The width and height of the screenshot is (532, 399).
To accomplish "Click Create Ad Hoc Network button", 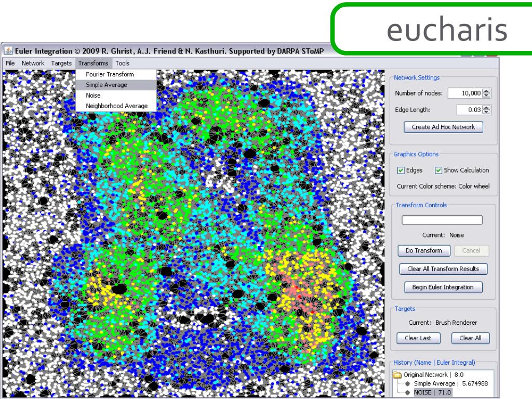I will tap(443, 127).
